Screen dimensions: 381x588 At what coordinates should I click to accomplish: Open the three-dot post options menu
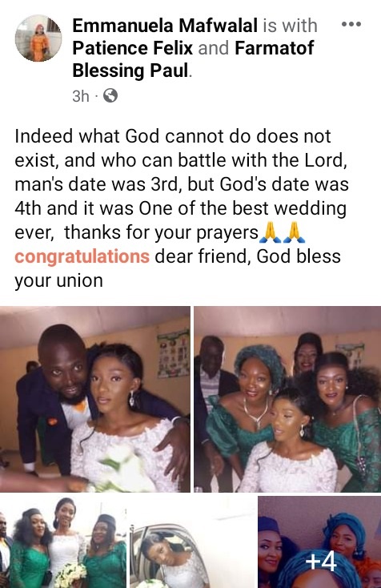pos(351,24)
